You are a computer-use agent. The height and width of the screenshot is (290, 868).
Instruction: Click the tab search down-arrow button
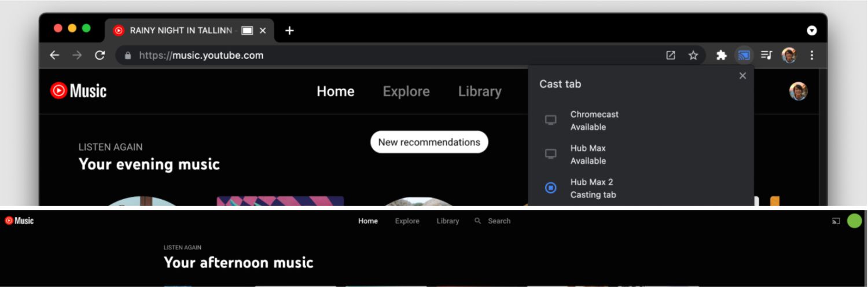coord(812,31)
